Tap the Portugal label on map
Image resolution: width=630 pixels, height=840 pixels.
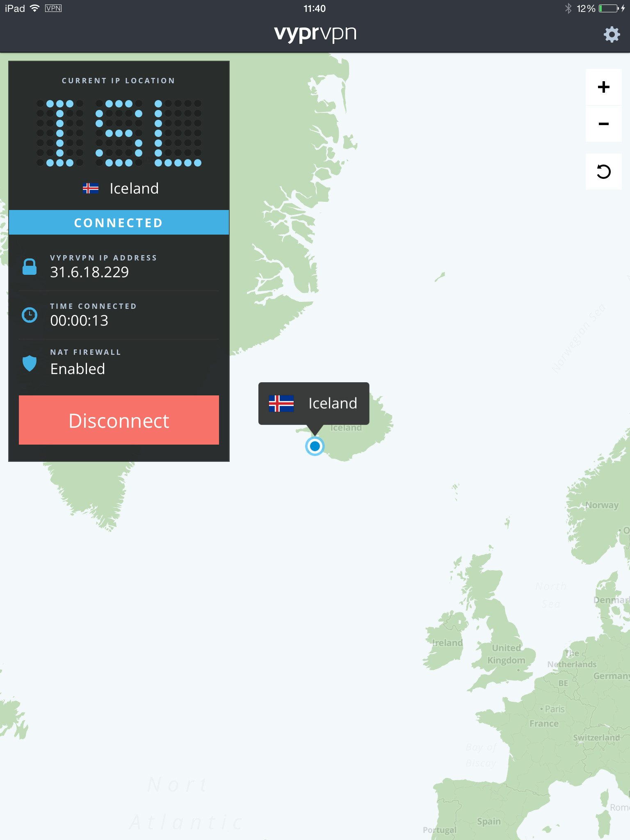[x=440, y=830]
